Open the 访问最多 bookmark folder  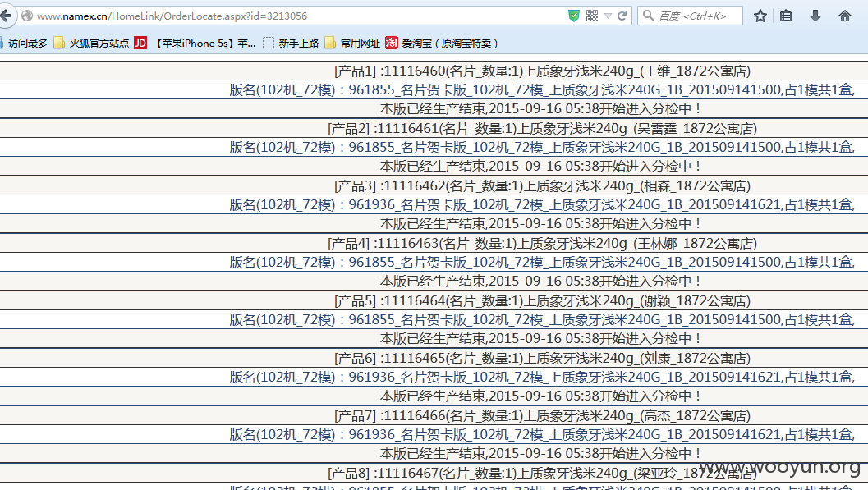pyautogui.click(x=25, y=44)
